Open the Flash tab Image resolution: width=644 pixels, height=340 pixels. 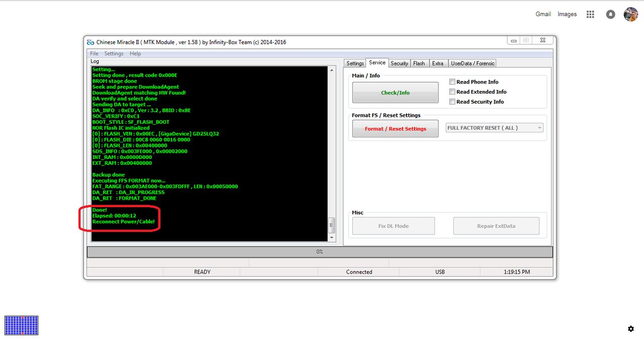(419, 63)
